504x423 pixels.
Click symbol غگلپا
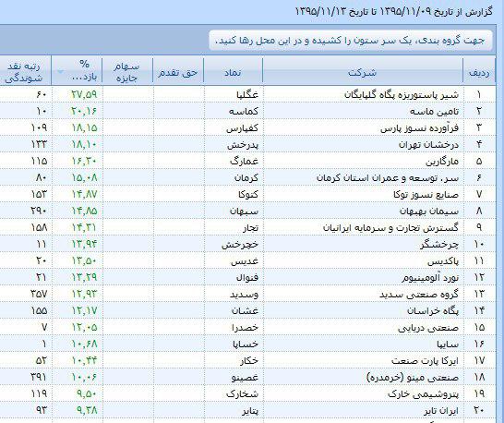(x=246, y=94)
